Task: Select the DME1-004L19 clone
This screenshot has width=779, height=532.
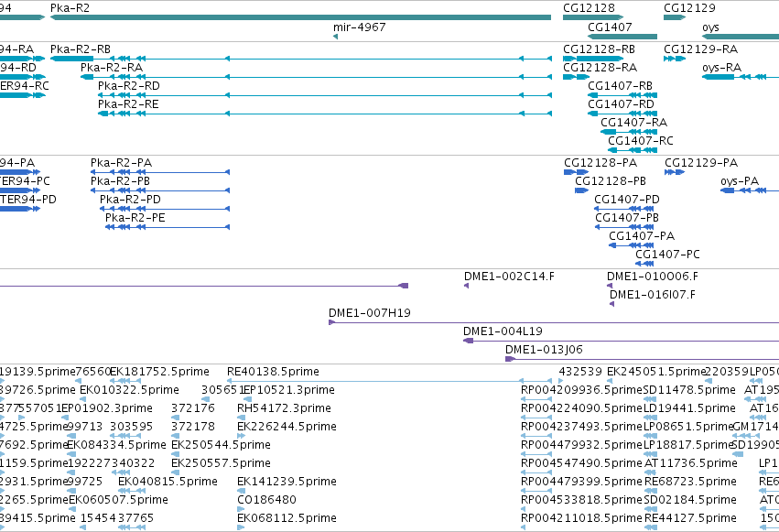Action: (503, 331)
